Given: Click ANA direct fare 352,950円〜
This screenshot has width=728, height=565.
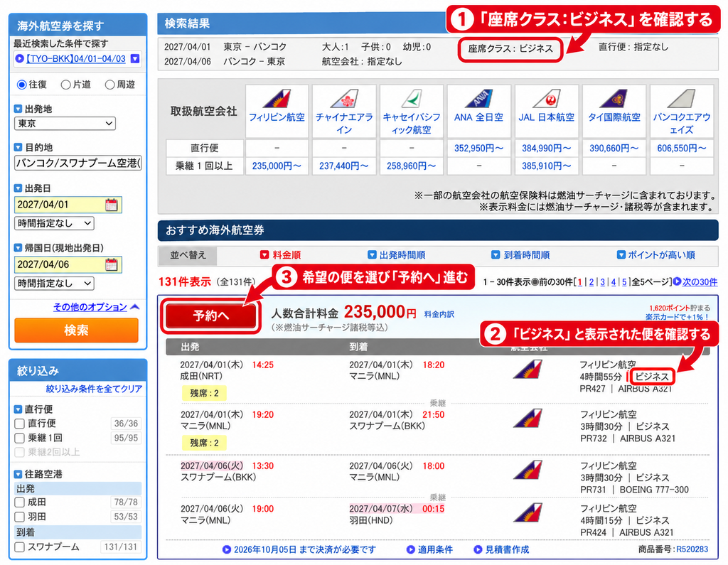Looking at the screenshot, I should click(478, 148).
